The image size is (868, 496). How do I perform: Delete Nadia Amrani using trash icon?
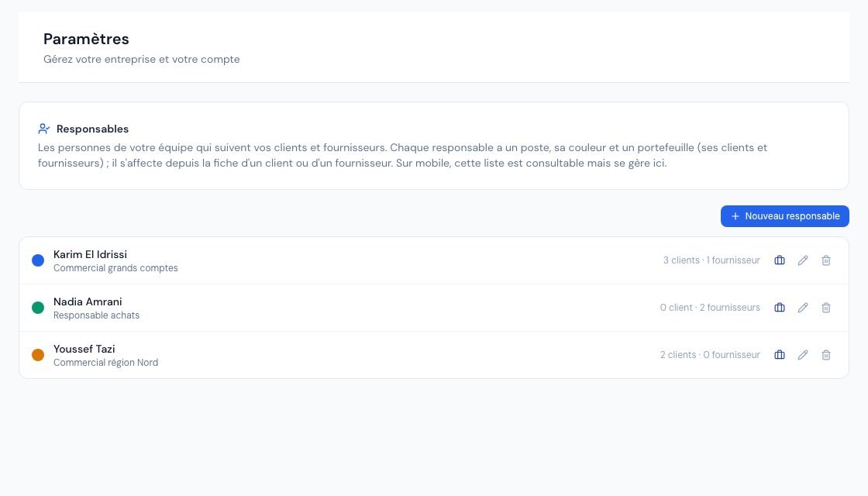pos(826,308)
